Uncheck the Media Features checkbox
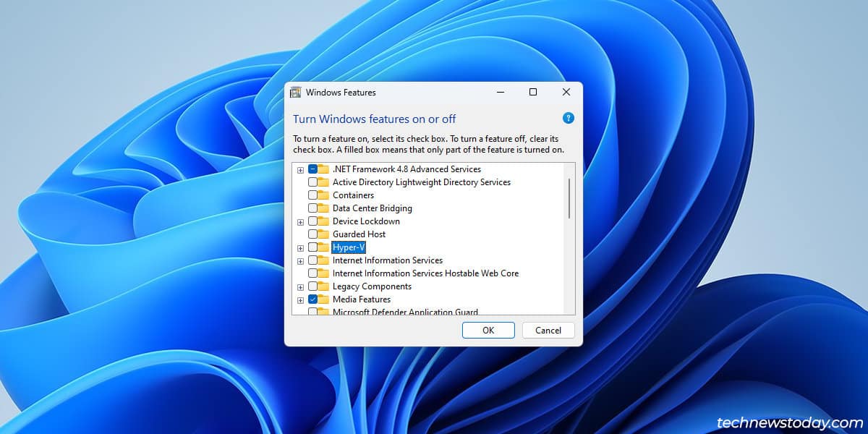This screenshot has width=868, height=434. coord(312,299)
